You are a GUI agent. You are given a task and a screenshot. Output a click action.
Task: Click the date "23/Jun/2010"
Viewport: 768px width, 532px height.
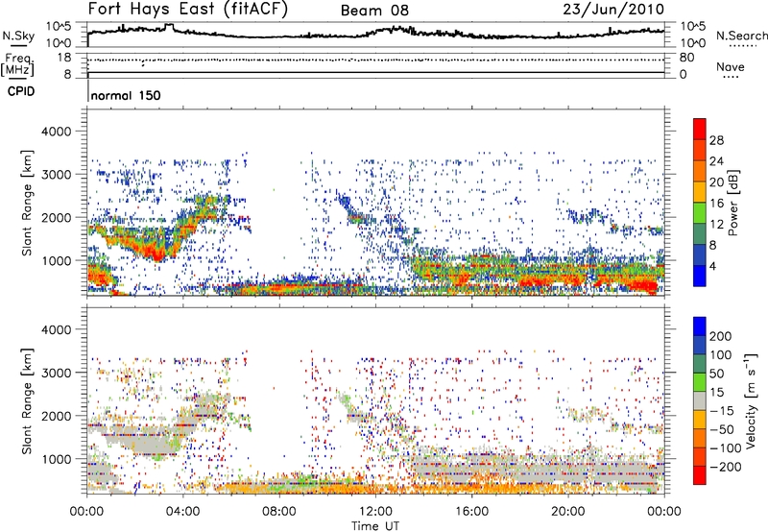pos(613,10)
